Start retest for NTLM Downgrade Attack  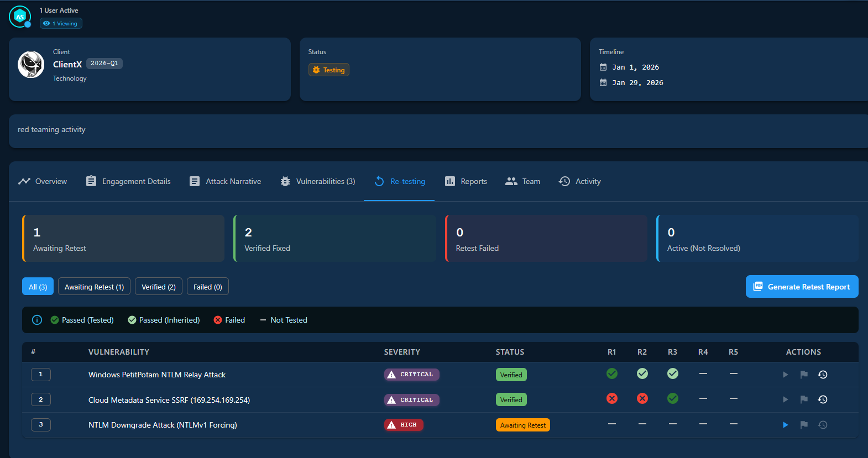(x=786, y=425)
